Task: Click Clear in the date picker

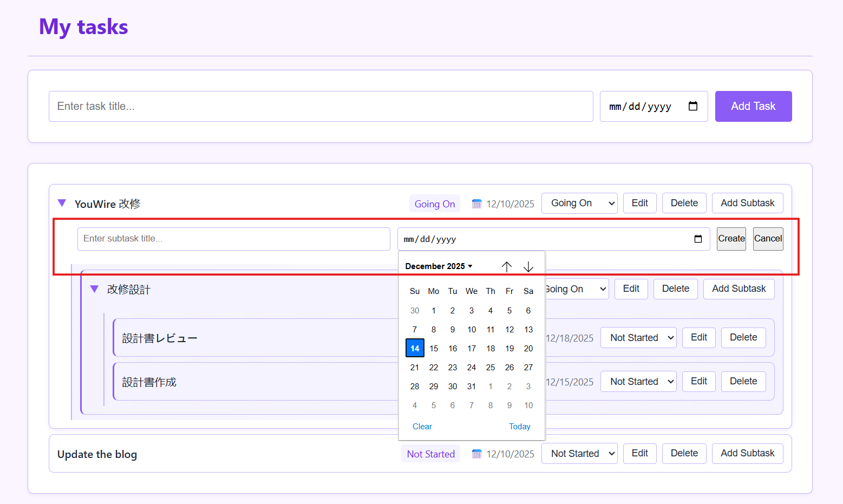Action: (x=422, y=427)
